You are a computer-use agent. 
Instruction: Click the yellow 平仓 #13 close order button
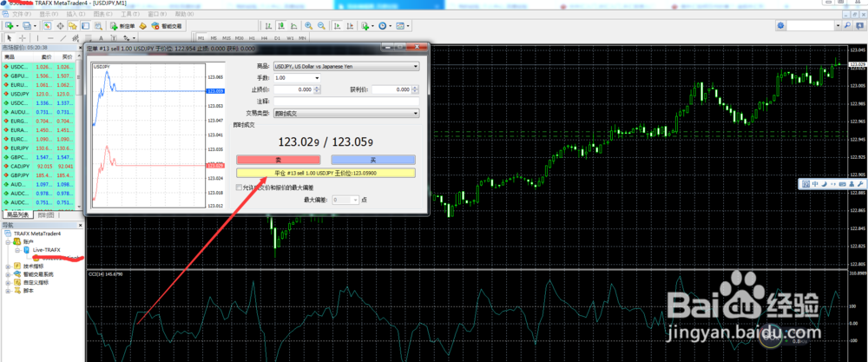pos(325,173)
